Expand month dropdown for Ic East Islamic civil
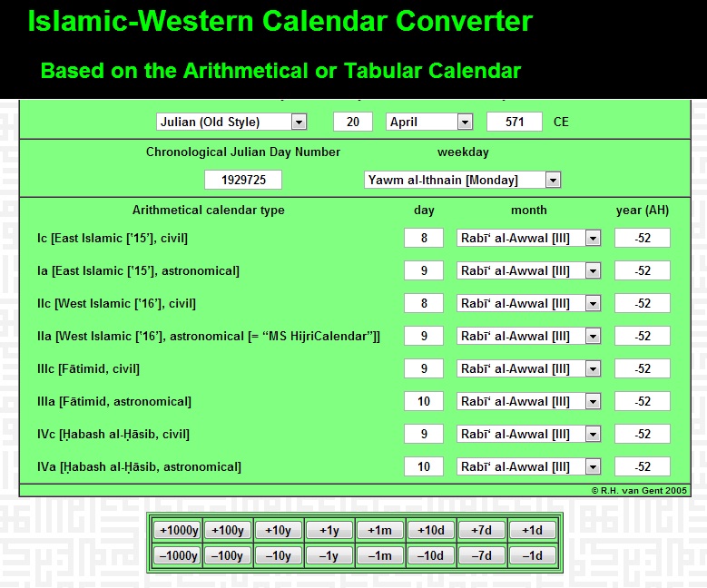This screenshot has width=707, height=588. coord(529,238)
